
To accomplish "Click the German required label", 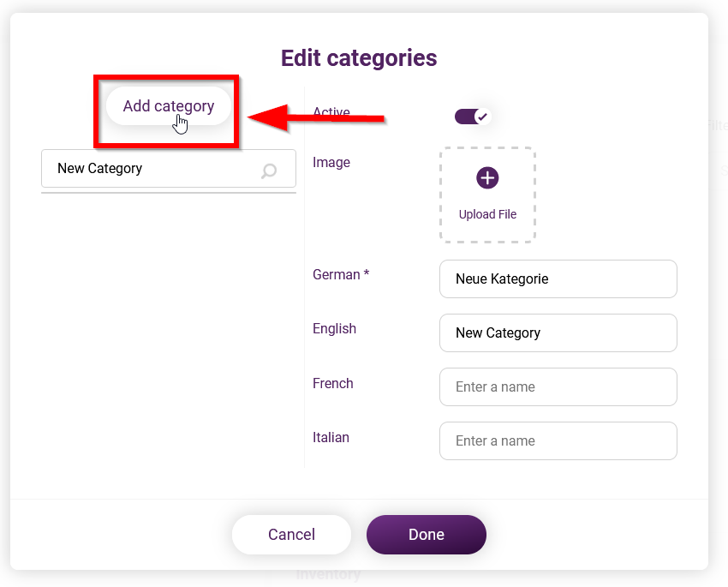I will pyautogui.click(x=341, y=274).
